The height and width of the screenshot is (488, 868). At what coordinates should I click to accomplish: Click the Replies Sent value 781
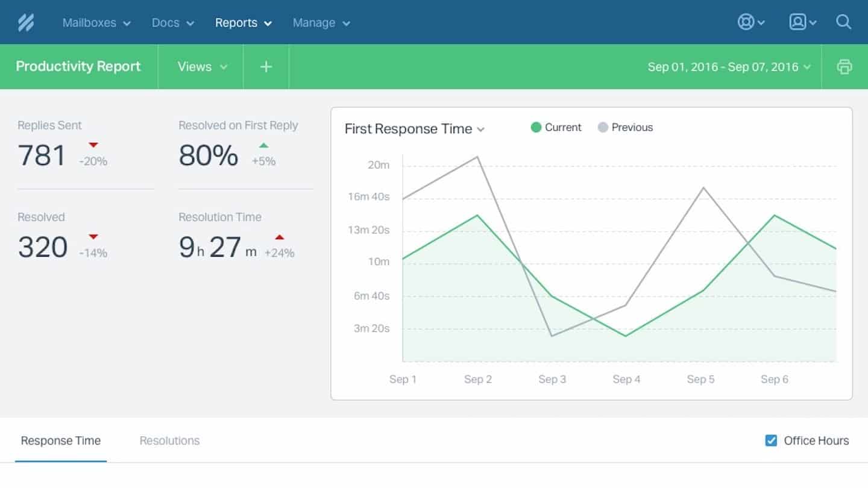(42, 155)
